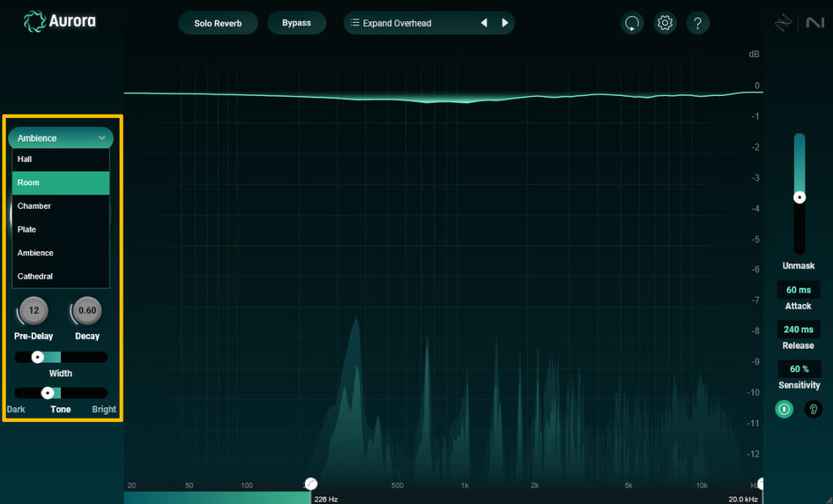Click the Aurora logo icon
Screen dimensions: 833x504
tap(34, 21)
